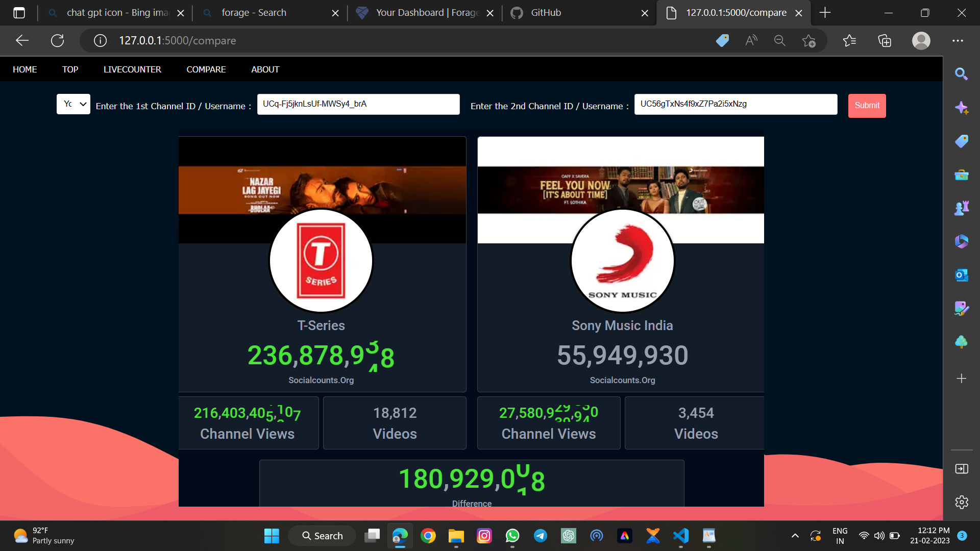Open the sidebar Microsoft 365 icon
The image size is (980, 551).
click(961, 241)
